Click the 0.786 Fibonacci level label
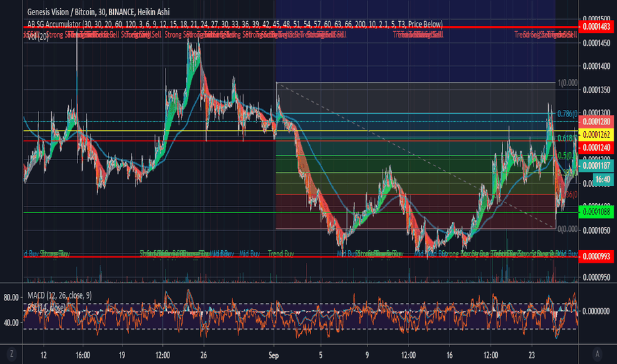This screenshot has height=364, width=617. pyautogui.click(x=567, y=114)
